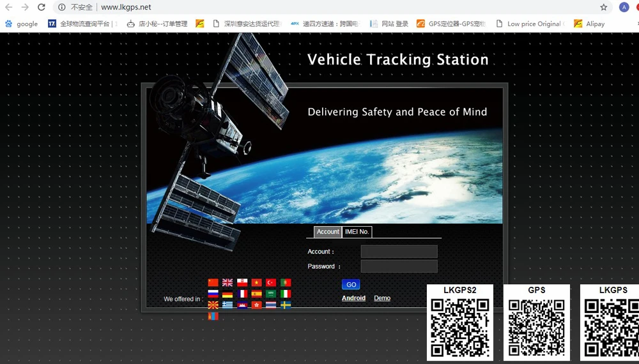Open the 递四方速递 bookmark

[x=325, y=24]
